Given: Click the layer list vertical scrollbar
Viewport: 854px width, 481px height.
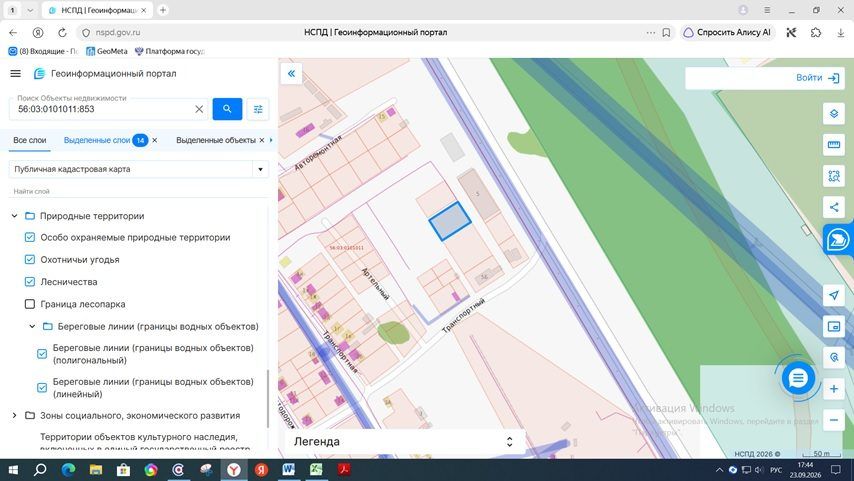Looking at the screenshot, I should pos(268,399).
